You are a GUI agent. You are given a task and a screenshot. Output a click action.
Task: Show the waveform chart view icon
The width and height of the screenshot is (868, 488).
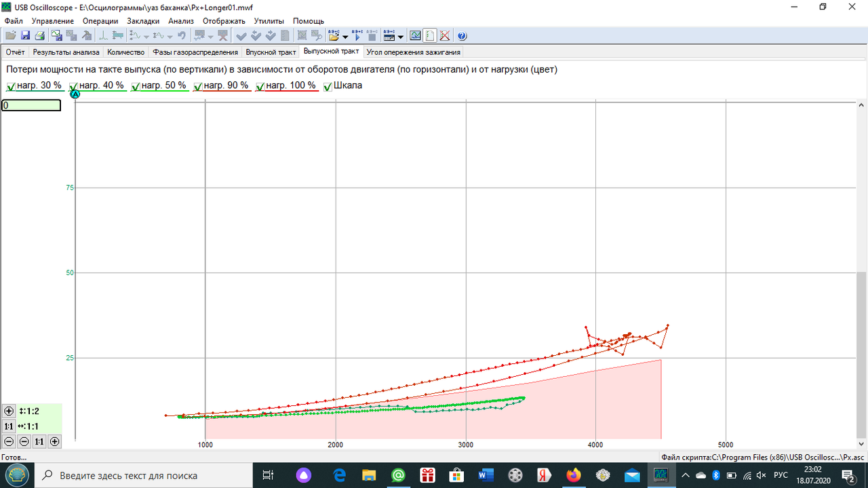(x=415, y=35)
